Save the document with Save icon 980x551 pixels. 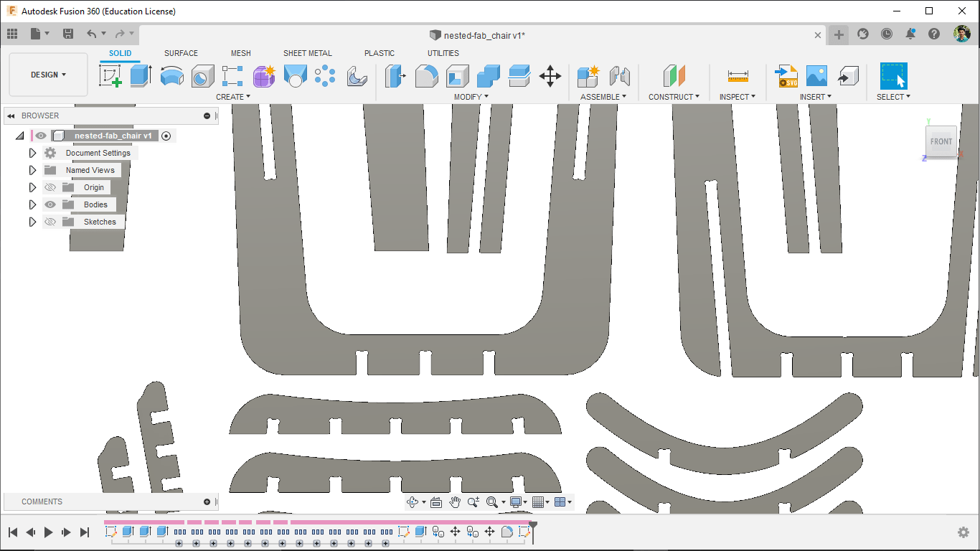68,34
